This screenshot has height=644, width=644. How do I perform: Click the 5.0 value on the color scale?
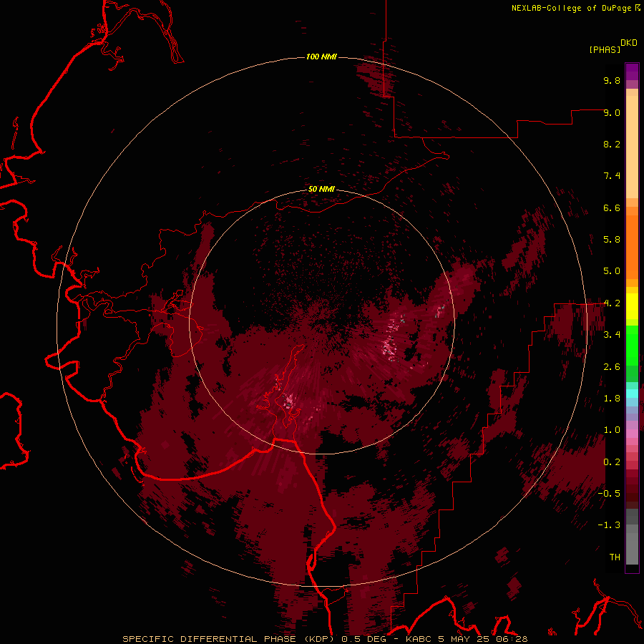(612, 271)
